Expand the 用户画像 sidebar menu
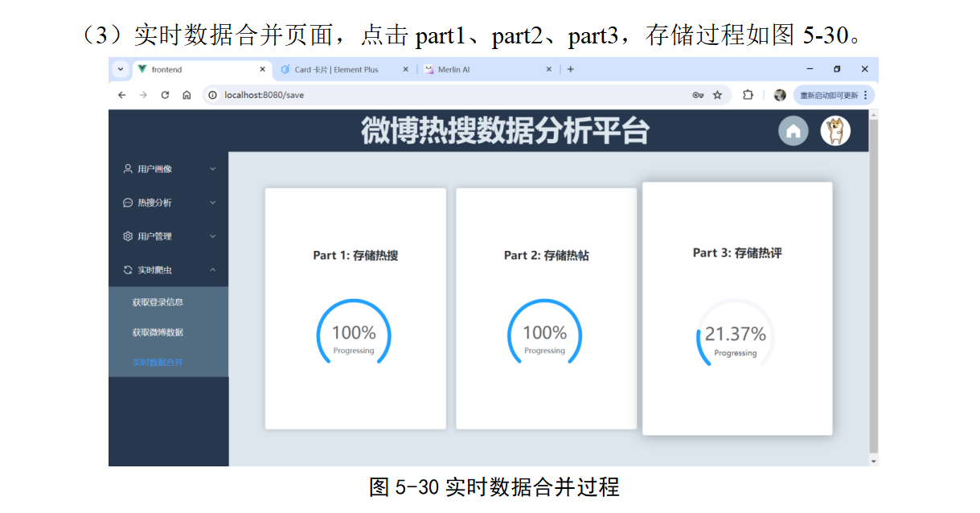 click(x=169, y=169)
